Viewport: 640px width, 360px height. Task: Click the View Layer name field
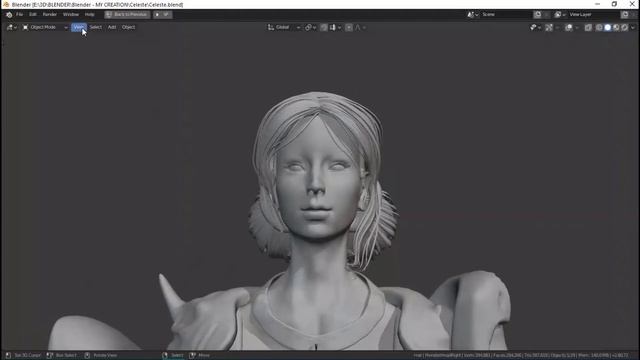coord(594,15)
